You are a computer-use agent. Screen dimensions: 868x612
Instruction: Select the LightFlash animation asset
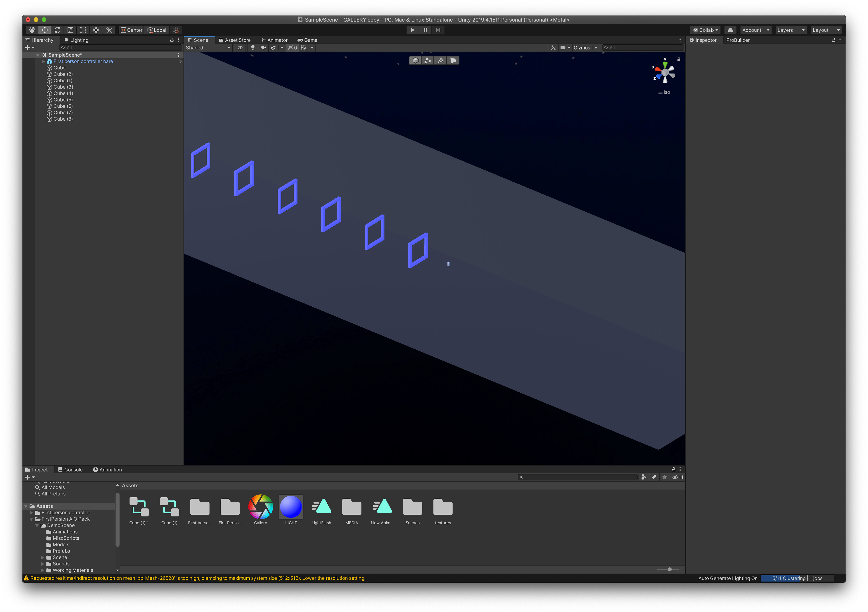321,506
